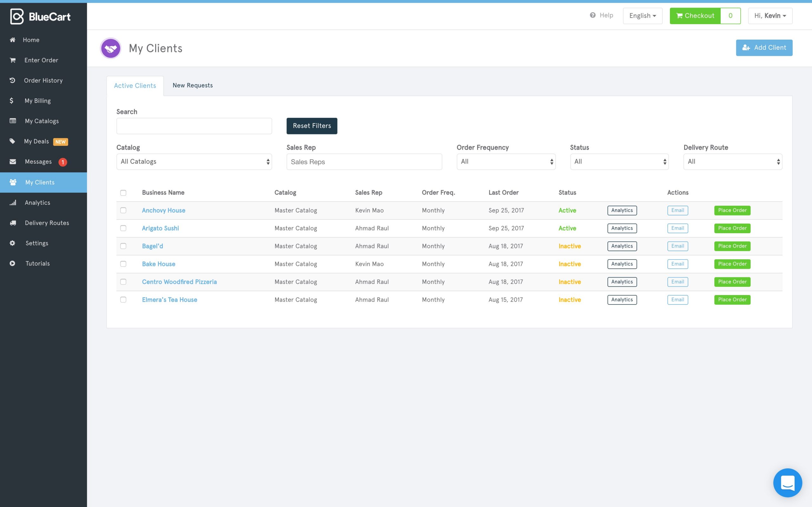The width and height of the screenshot is (812, 507).
Task: Check the Anchovy House row checkbox
Action: (x=123, y=210)
